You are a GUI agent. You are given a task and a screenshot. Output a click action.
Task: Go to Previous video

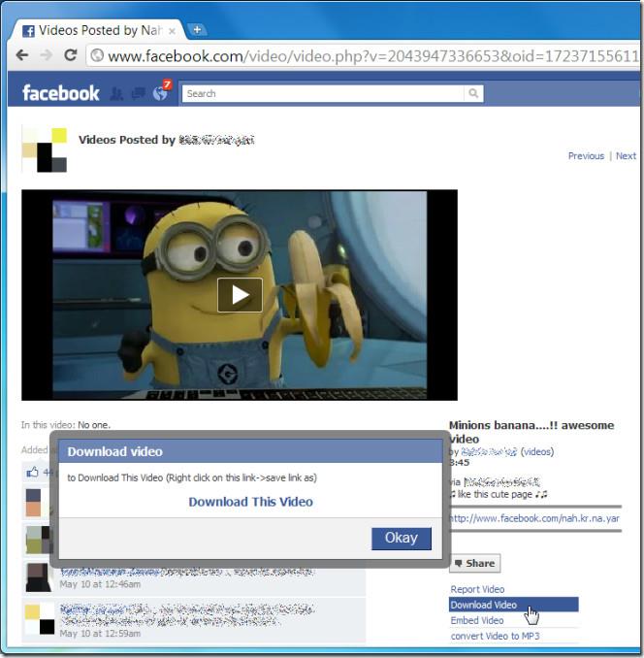coord(586,156)
